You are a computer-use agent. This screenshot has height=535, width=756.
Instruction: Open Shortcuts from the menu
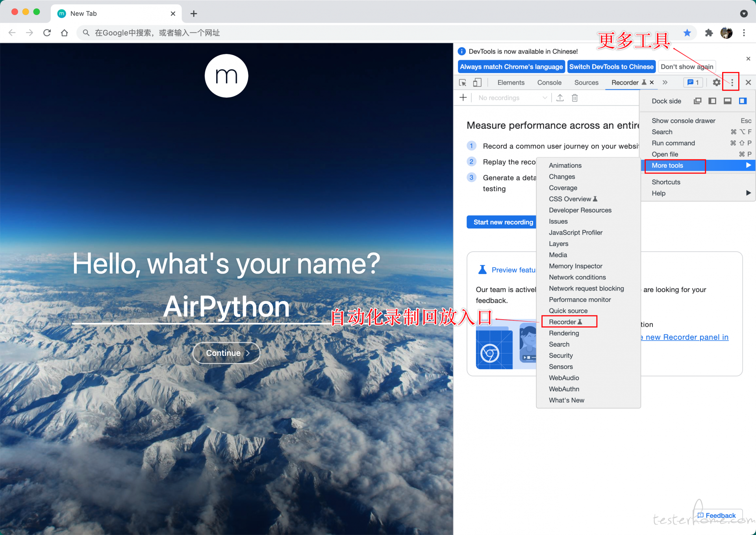pos(698,182)
